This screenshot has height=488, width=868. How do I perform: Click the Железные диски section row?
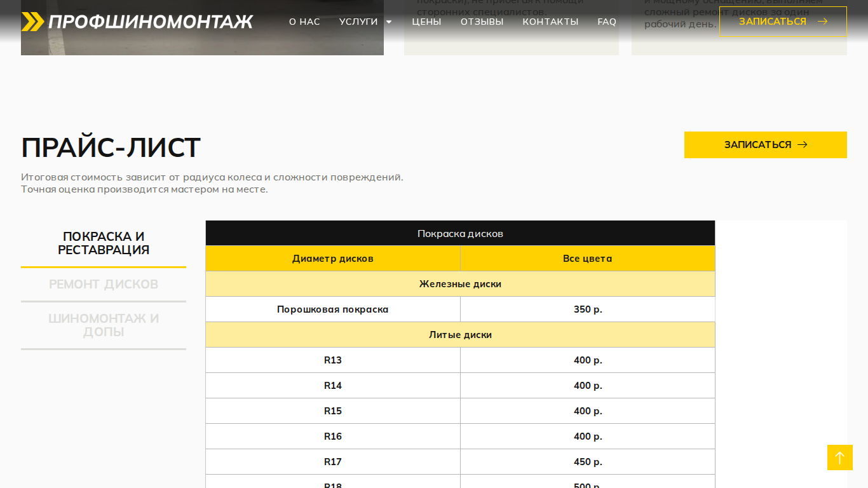tap(460, 284)
